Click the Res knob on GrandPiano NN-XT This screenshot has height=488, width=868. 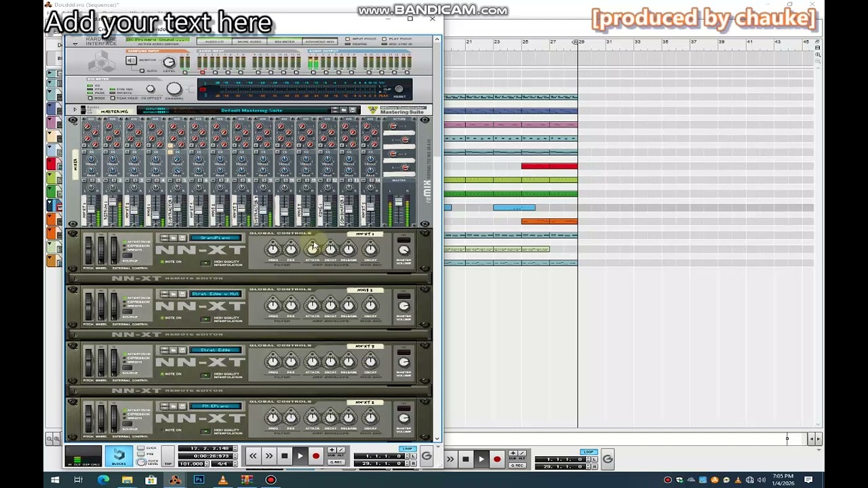[291, 249]
